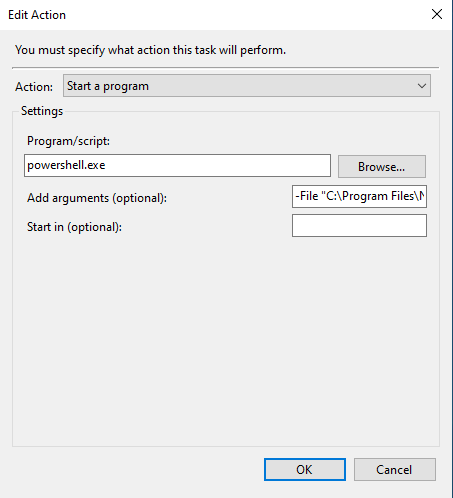453x498 pixels.
Task: Open the Action combo box showing Start a program
Action: pyautogui.click(x=247, y=86)
